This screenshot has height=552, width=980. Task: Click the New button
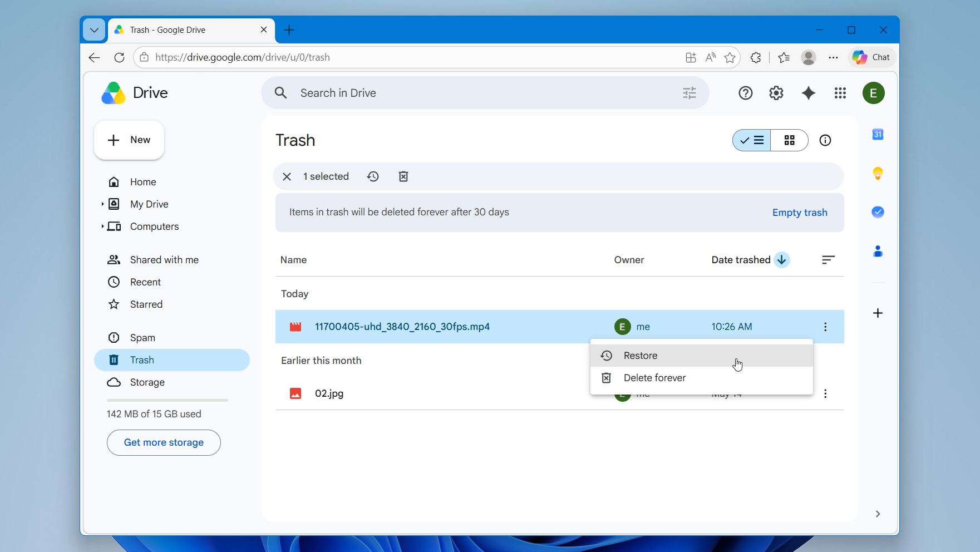click(129, 140)
